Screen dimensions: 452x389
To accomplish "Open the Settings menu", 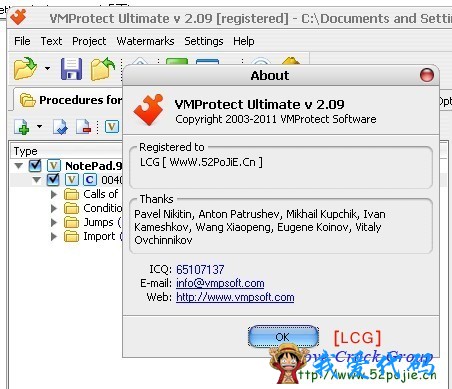I will pos(204,41).
